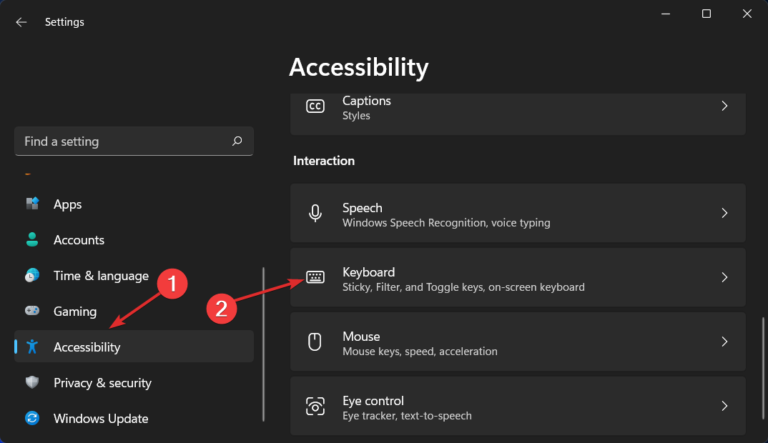Open Windows Update from sidebar
The width and height of the screenshot is (768, 443).
[x=100, y=419]
